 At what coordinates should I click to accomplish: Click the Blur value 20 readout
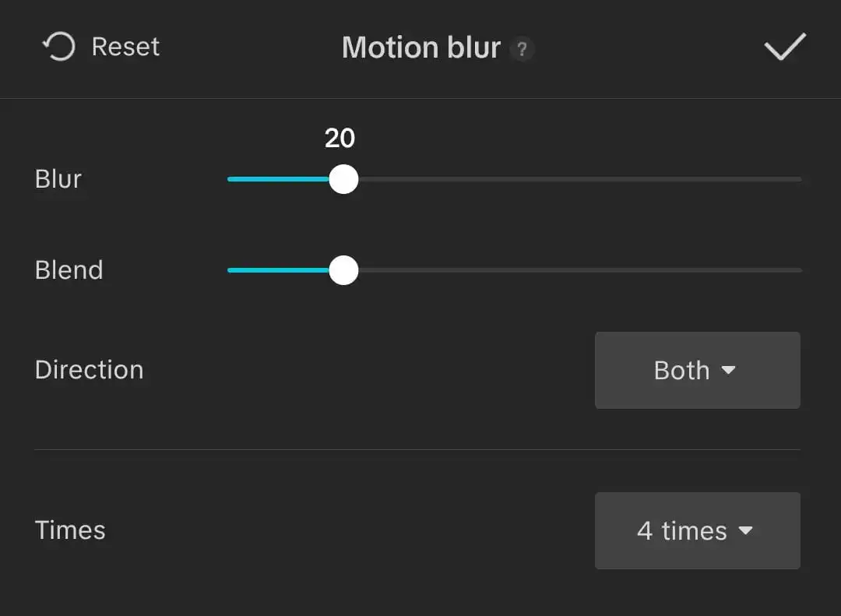point(340,139)
